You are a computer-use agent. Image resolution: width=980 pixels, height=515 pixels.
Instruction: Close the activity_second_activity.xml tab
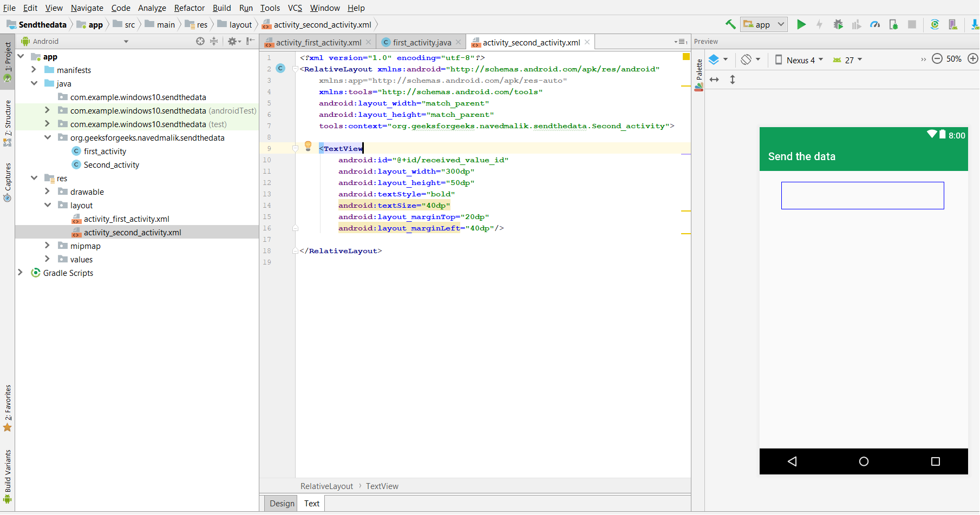(587, 42)
